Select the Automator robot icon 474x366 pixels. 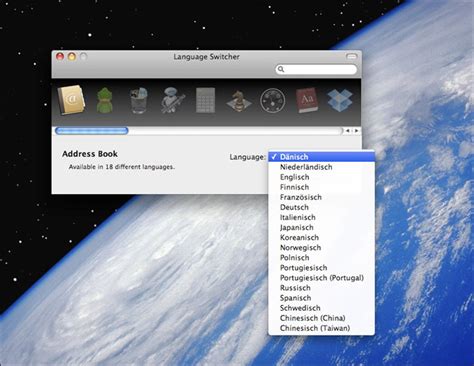coord(172,100)
